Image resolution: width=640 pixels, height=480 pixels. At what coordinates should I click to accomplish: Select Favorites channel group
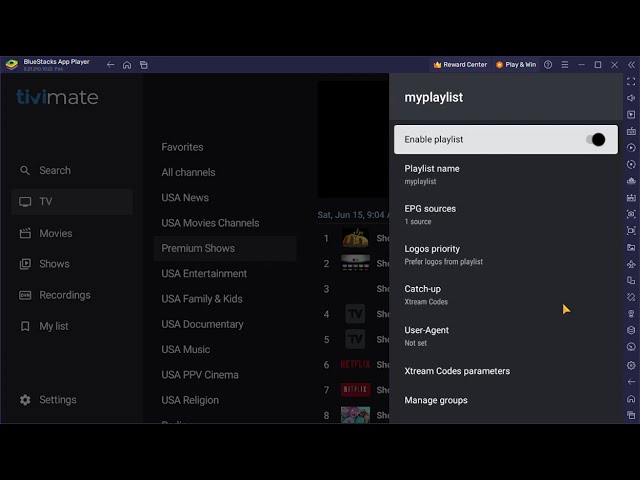(225, 147)
